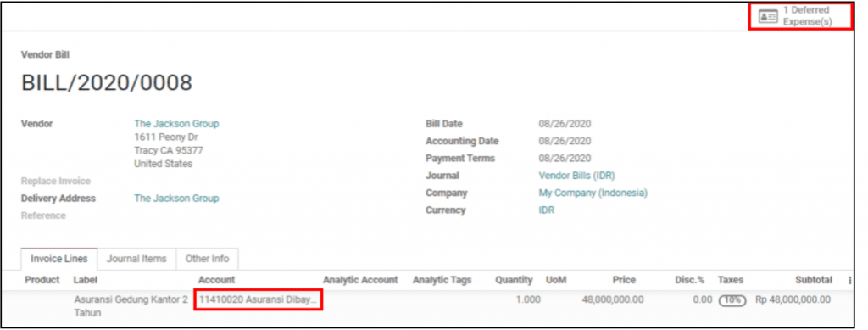
Task: Click the Disc.% column header
Action: coord(690,280)
